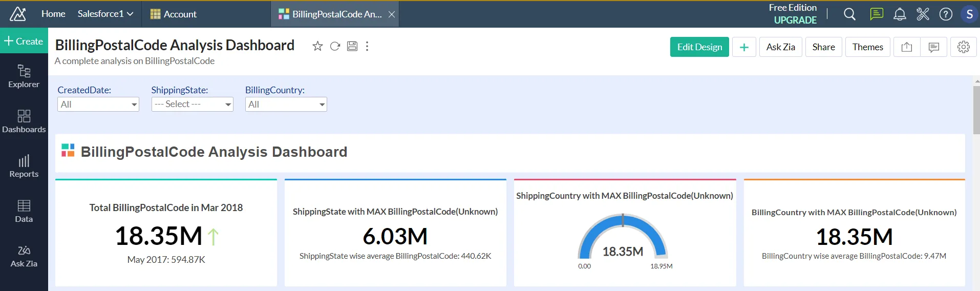Click the refresh dashboard icon
The height and width of the screenshot is (291, 980).
pyautogui.click(x=335, y=46)
